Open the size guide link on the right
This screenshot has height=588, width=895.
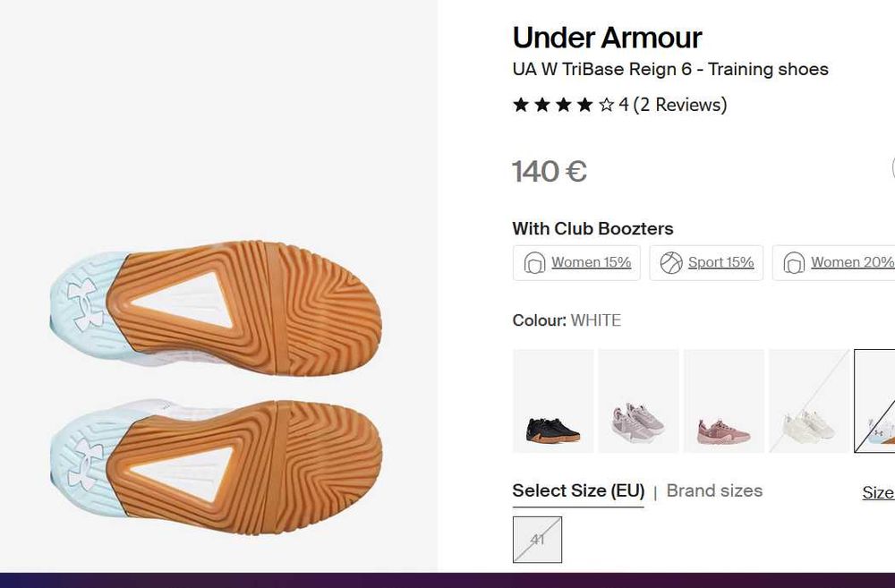click(878, 492)
